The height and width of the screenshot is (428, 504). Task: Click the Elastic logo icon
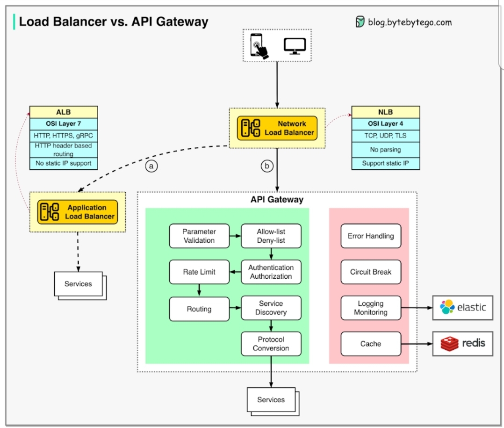point(447,307)
